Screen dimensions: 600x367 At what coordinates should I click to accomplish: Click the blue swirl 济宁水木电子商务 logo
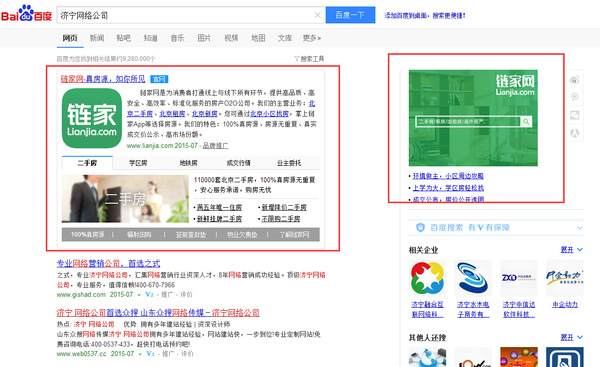[473, 278]
